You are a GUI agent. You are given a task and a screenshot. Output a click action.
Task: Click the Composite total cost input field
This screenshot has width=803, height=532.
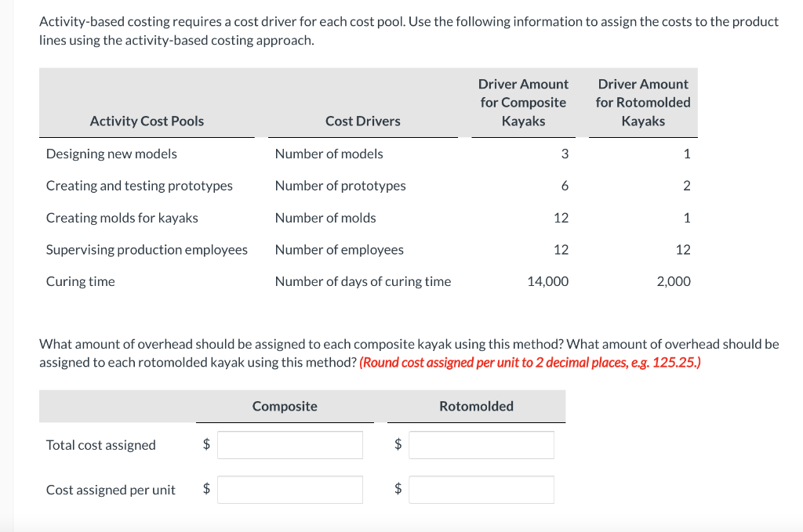point(289,444)
